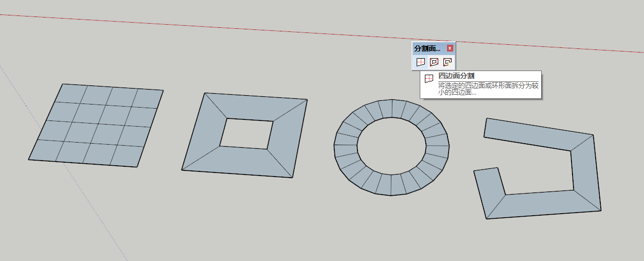The width and height of the screenshot is (644, 261).
Task: Select the corner-shaped face split tool icon
Action: coord(448,62)
